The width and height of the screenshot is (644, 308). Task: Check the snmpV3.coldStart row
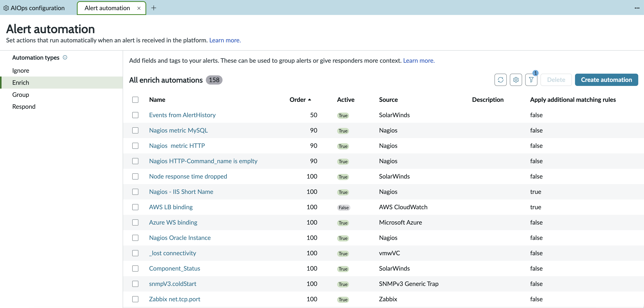point(135,284)
